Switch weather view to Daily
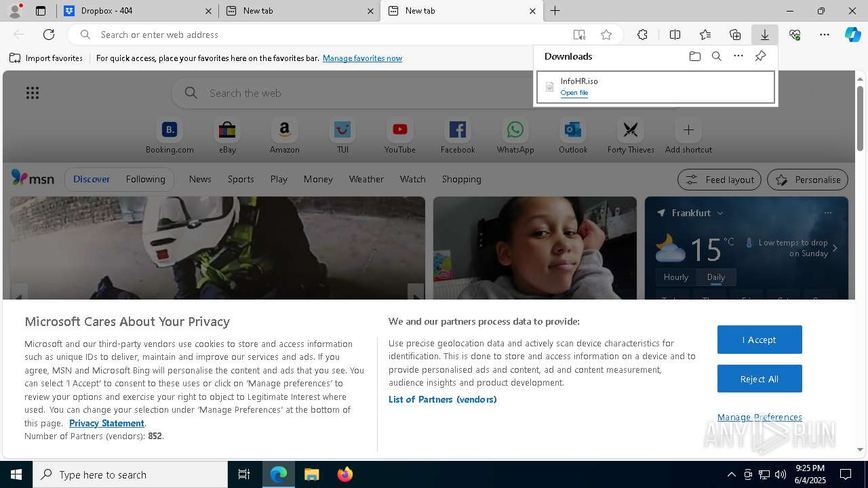The width and height of the screenshot is (868, 488). click(x=716, y=277)
